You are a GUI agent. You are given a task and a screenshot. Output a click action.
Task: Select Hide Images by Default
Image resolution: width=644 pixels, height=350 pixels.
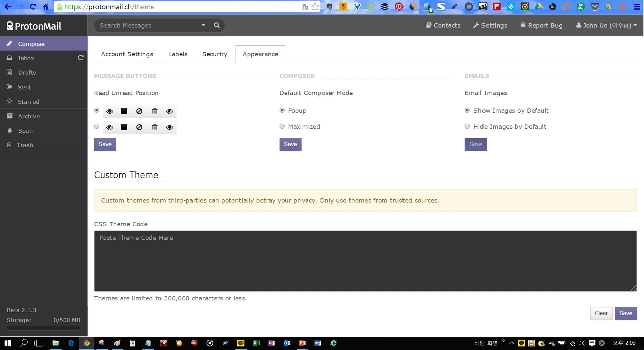pos(467,126)
